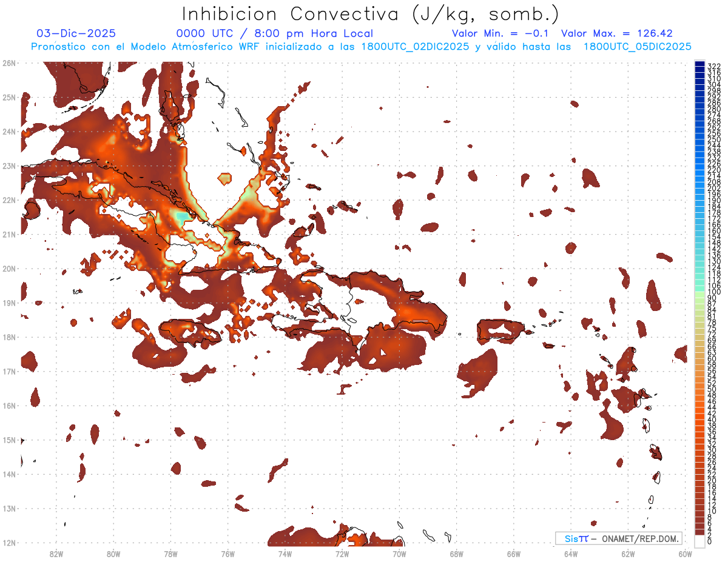Click the pale green swatch between 90 and 100
This screenshot has height=562, width=728.
point(699,295)
